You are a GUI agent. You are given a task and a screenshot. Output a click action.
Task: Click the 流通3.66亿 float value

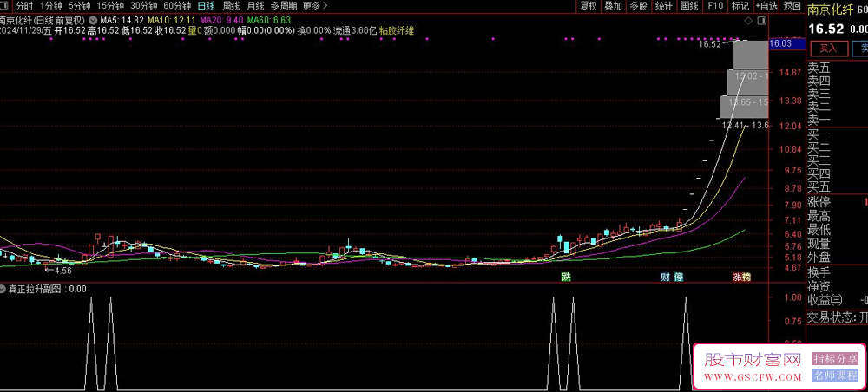coord(355,31)
